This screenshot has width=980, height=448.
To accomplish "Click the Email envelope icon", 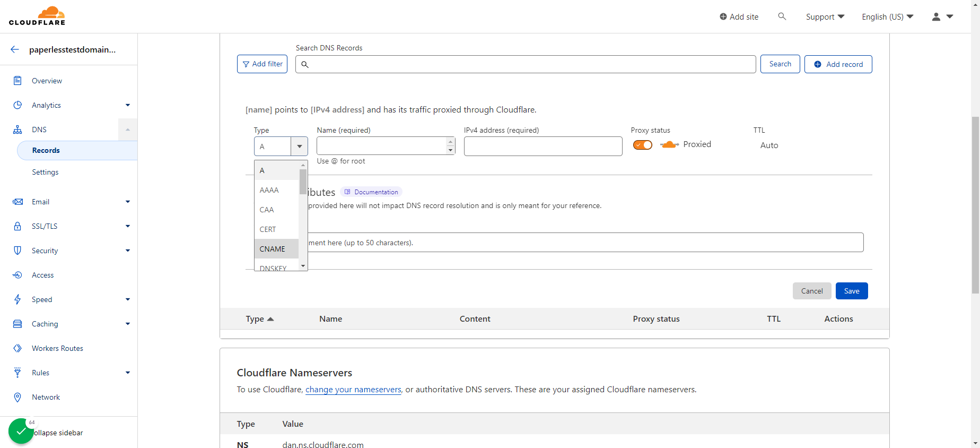I will click(x=17, y=202).
